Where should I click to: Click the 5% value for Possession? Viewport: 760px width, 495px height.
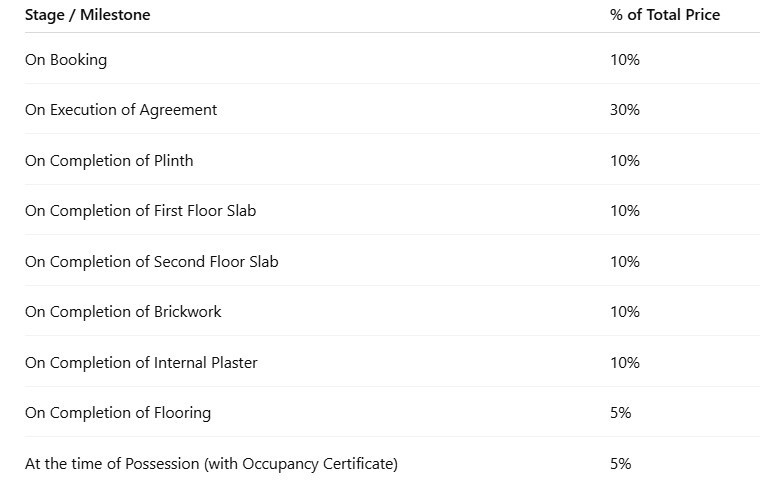pos(620,464)
